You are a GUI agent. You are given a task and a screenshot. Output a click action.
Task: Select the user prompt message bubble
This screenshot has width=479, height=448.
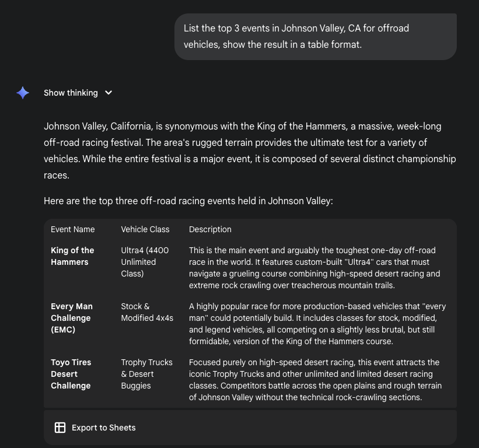315,36
